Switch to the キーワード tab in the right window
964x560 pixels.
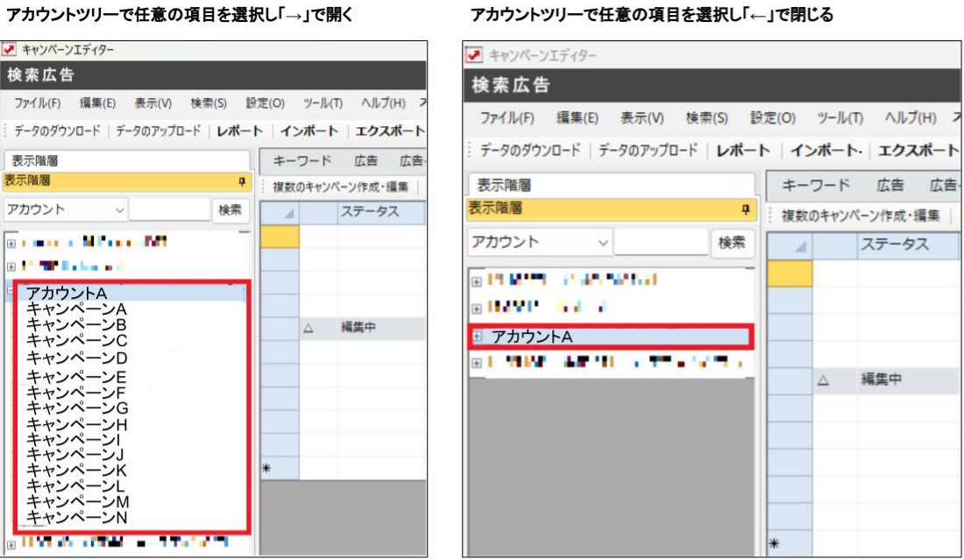(x=815, y=184)
